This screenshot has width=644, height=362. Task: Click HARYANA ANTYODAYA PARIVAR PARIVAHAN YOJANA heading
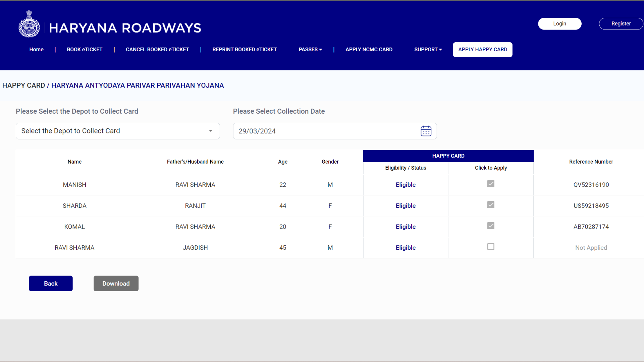pyautogui.click(x=138, y=85)
